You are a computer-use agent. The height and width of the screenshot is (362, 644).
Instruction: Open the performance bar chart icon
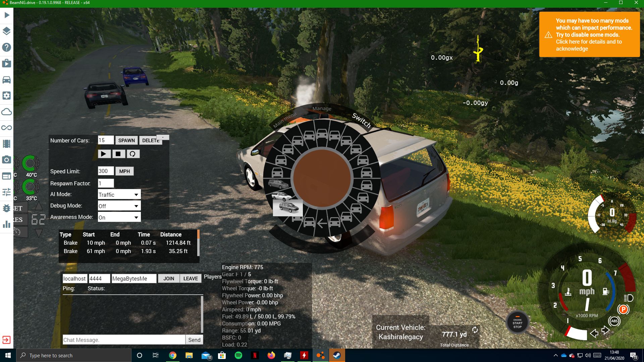(6, 224)
